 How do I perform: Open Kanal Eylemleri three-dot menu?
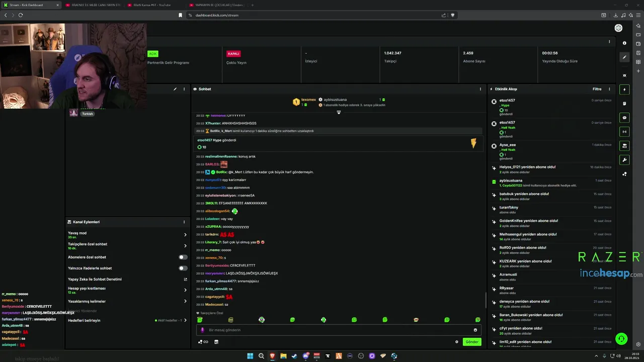point(184,222)
